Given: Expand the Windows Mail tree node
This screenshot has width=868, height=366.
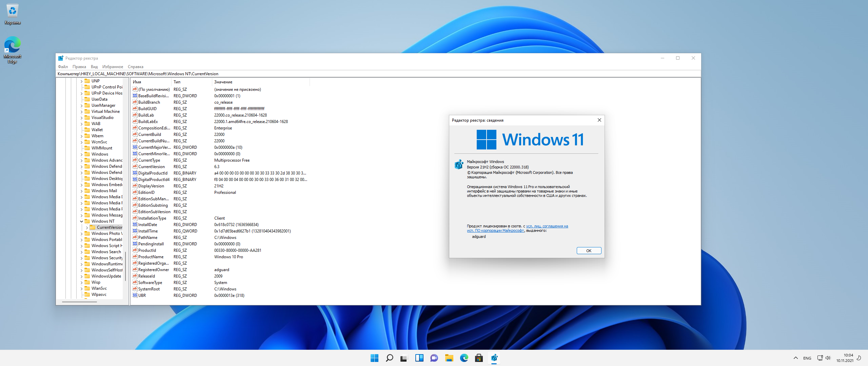Looking at the screenshot, I should pos(81,191).
